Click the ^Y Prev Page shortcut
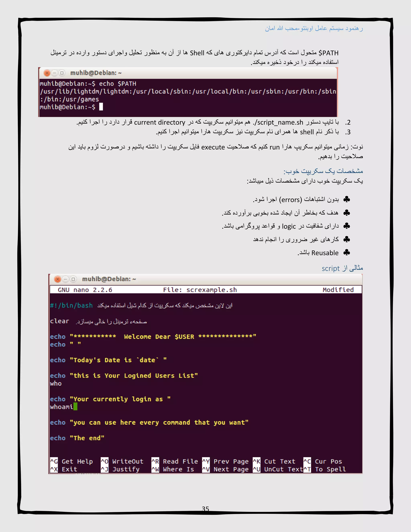411x532 pixels. pos(225,461)
